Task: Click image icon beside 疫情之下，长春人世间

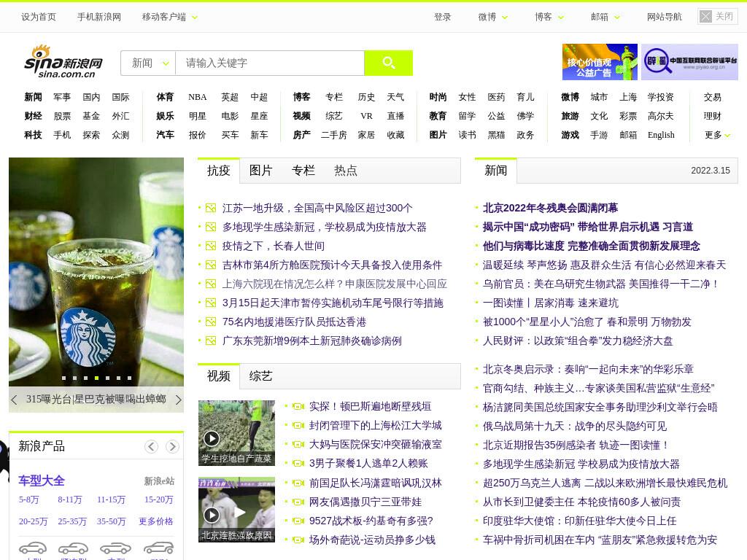Action: point(211,246)
